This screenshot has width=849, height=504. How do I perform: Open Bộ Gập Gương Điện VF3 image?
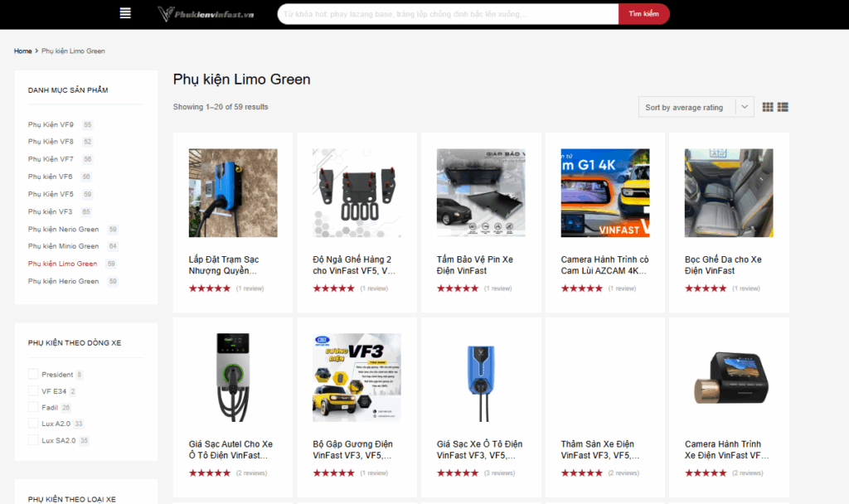[x=357, y=377]
